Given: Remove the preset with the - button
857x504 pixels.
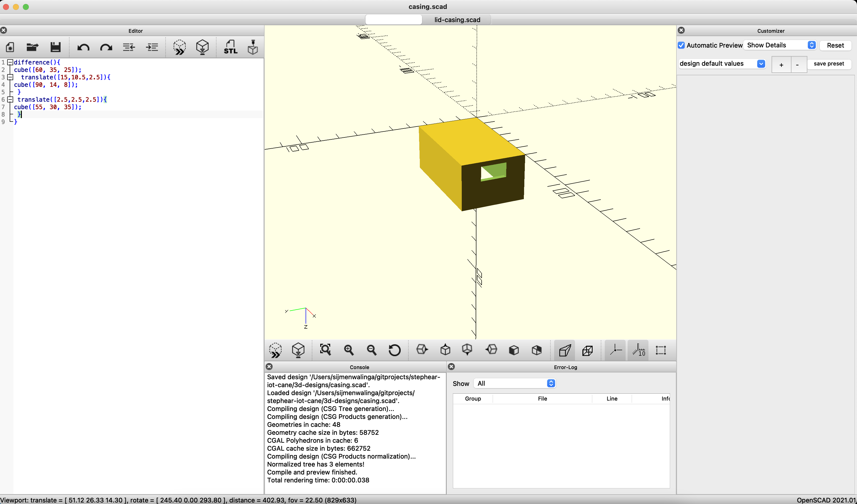Looking at the screenshot, I should pos(798,64).
